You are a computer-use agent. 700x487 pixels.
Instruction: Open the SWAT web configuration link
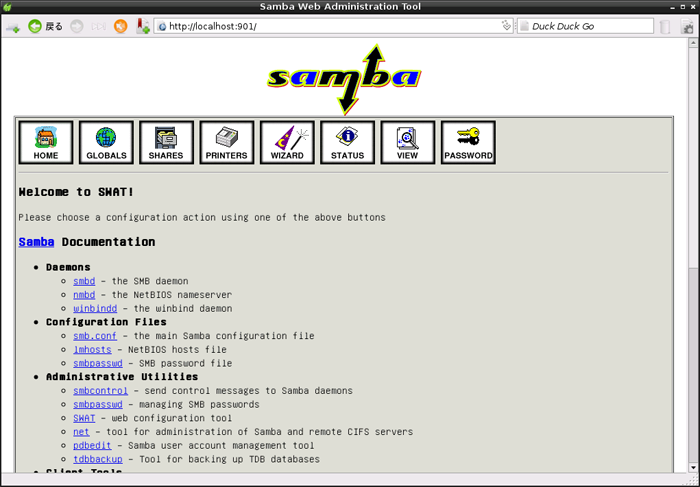click(84, 418)
